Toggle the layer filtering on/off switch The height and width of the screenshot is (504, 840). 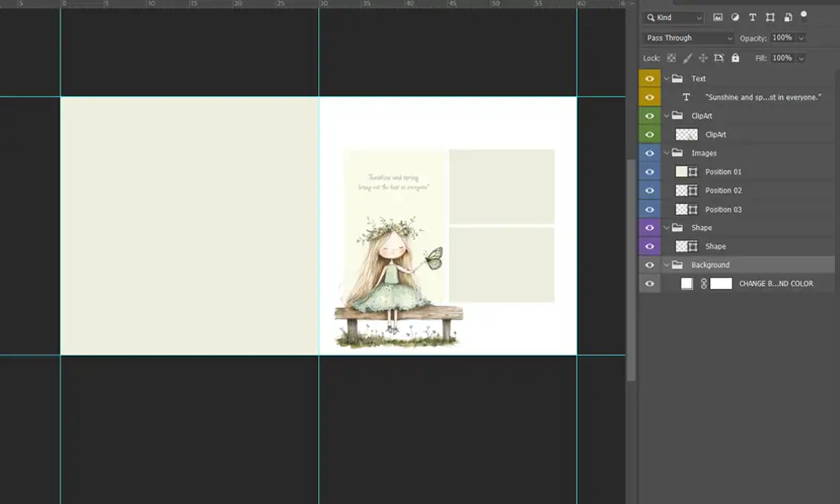[x=804, y=14]
